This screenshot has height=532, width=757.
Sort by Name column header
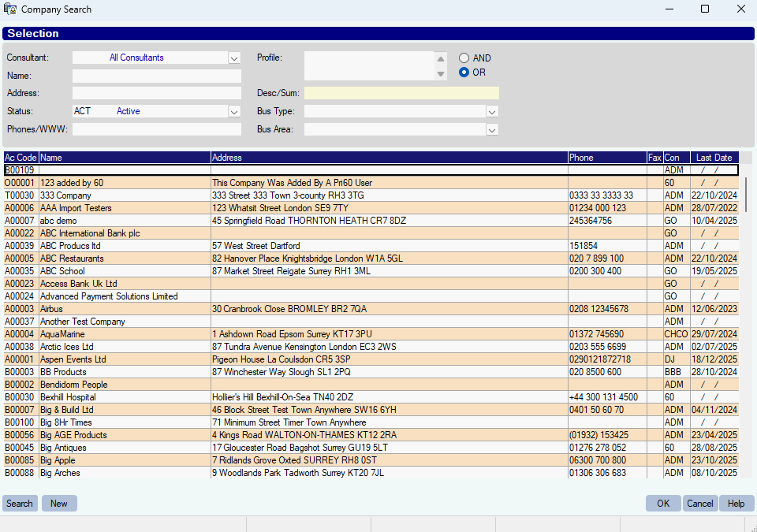click(x=125, y=158)
